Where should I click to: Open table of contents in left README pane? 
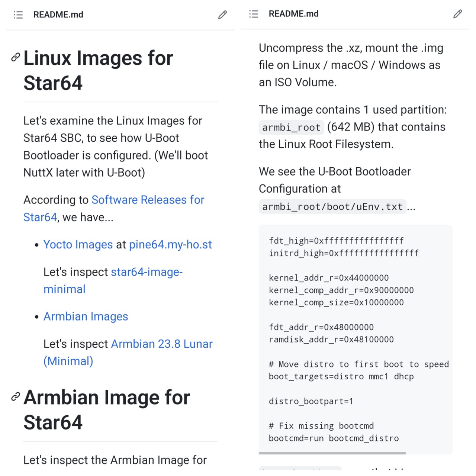(18, 15)
